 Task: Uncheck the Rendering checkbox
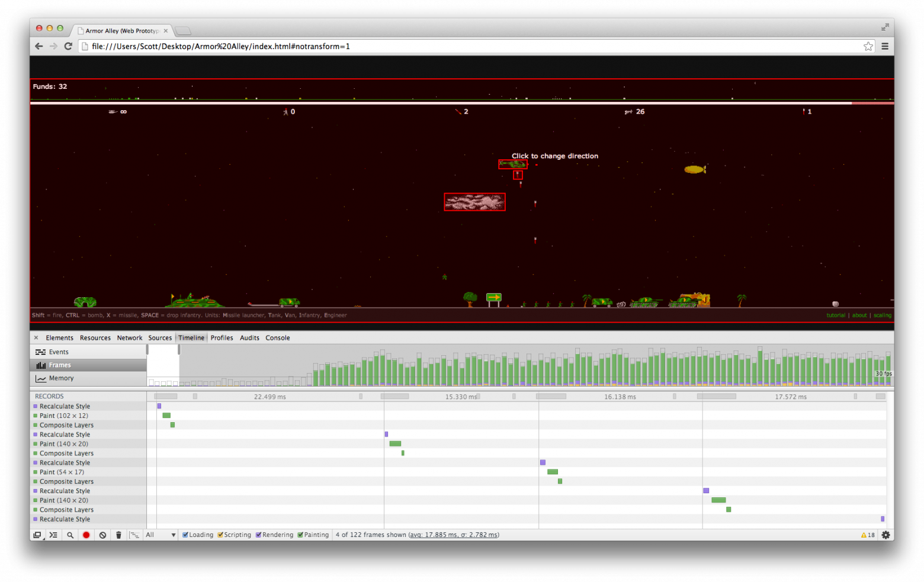pos(258,535)
